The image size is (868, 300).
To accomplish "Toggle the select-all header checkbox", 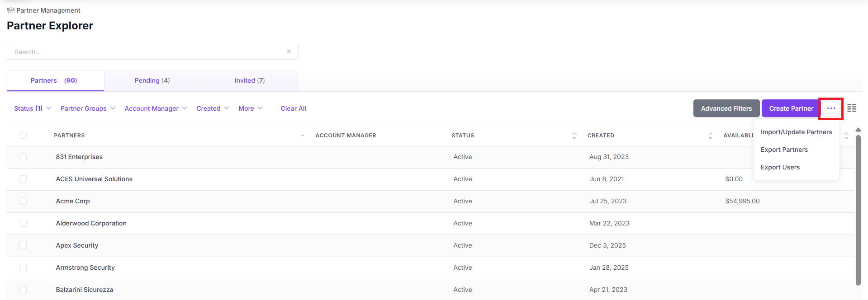I will click(23, 135).
